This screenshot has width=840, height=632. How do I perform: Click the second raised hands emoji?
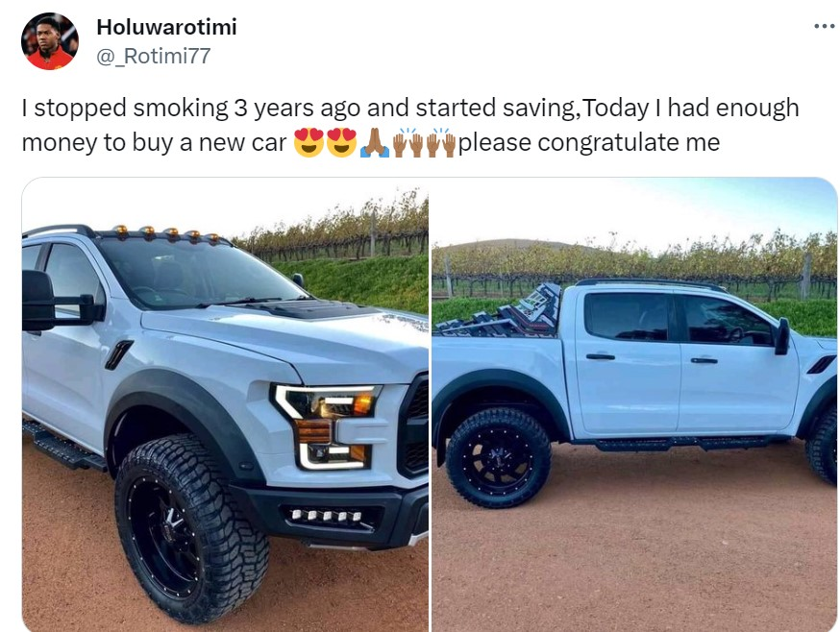click(x=441, y=142)
